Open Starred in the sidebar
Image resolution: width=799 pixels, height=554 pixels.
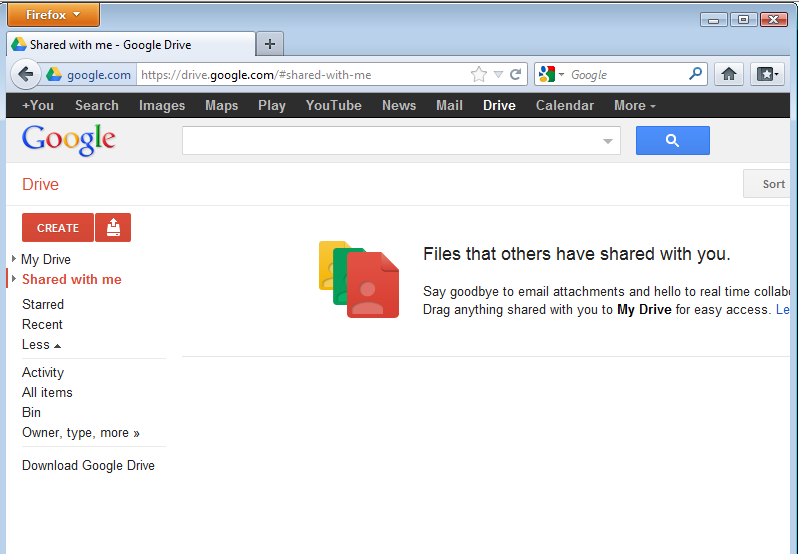43,304
